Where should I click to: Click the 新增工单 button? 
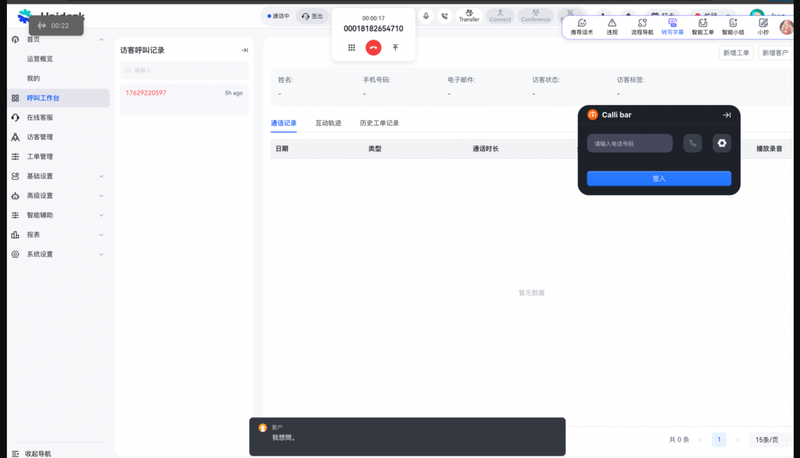click(x=736, y=52)
